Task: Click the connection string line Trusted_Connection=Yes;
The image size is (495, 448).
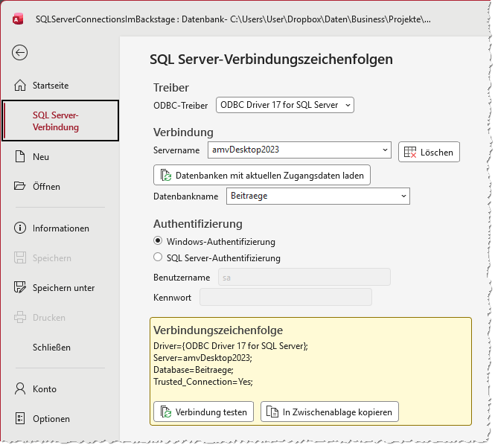Action: point(203,382)
